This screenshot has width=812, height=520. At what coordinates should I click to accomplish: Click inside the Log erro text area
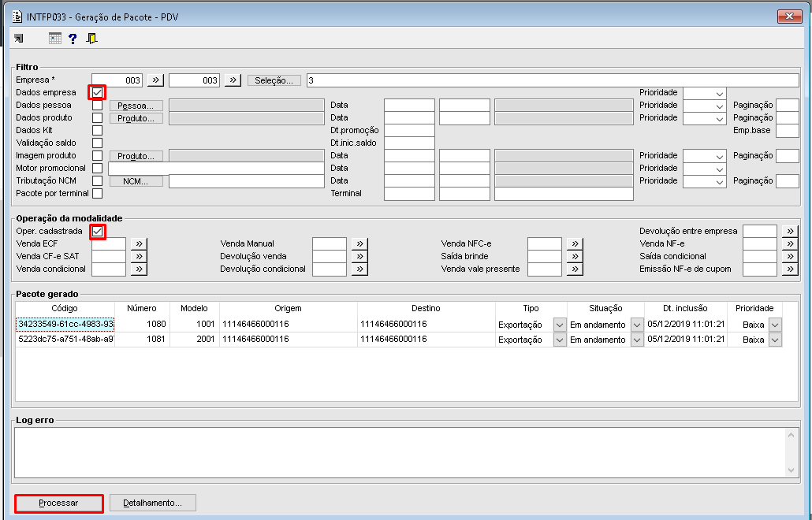point(400,452)
